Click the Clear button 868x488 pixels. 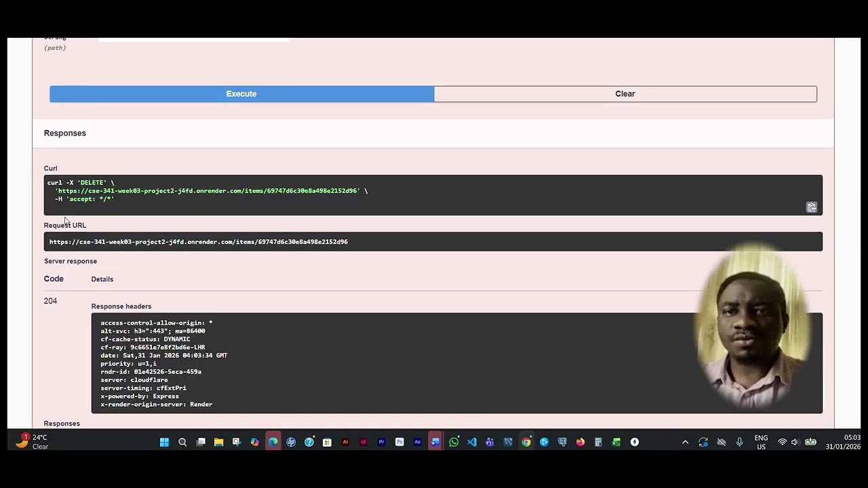[x=625, y=94]
